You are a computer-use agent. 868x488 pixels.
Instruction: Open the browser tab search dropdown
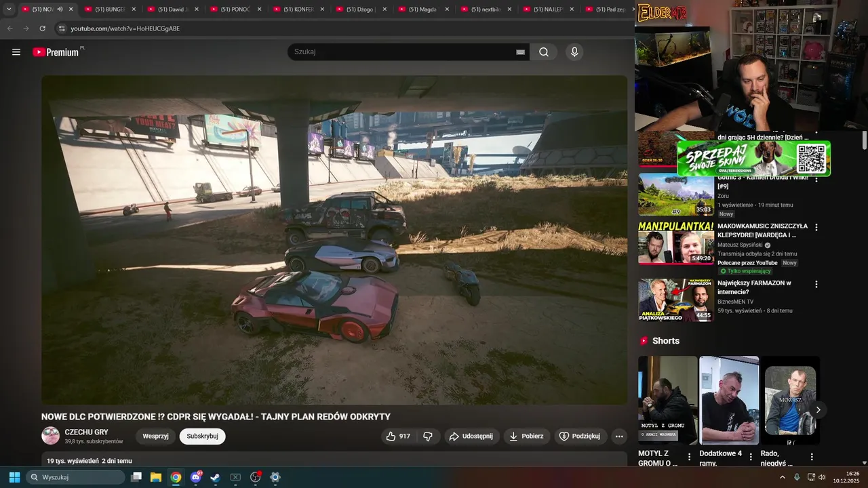9,9
